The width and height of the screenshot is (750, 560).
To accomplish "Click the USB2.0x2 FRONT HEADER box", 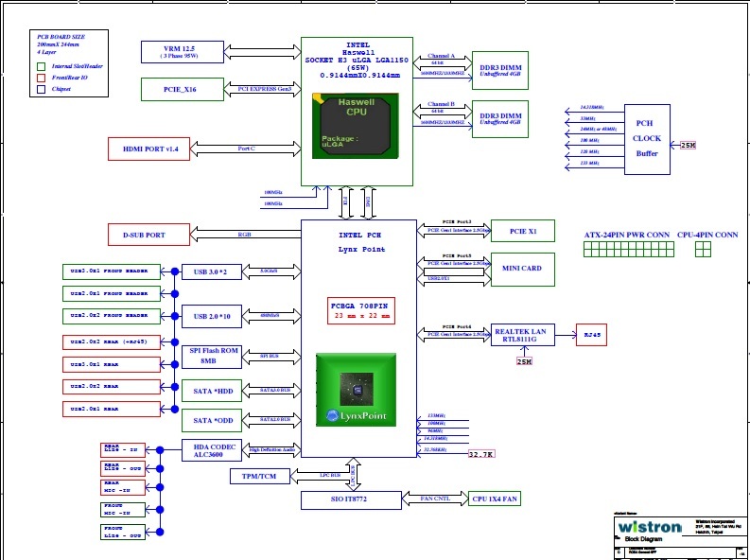I will (x=112, y=316).
